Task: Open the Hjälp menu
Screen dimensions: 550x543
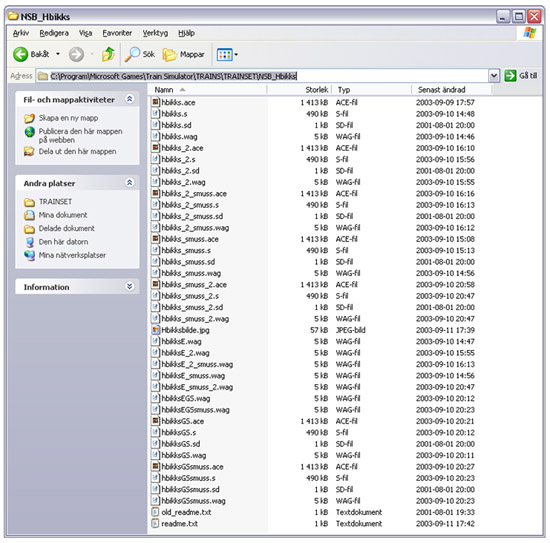Action: (x=186, y=33)
